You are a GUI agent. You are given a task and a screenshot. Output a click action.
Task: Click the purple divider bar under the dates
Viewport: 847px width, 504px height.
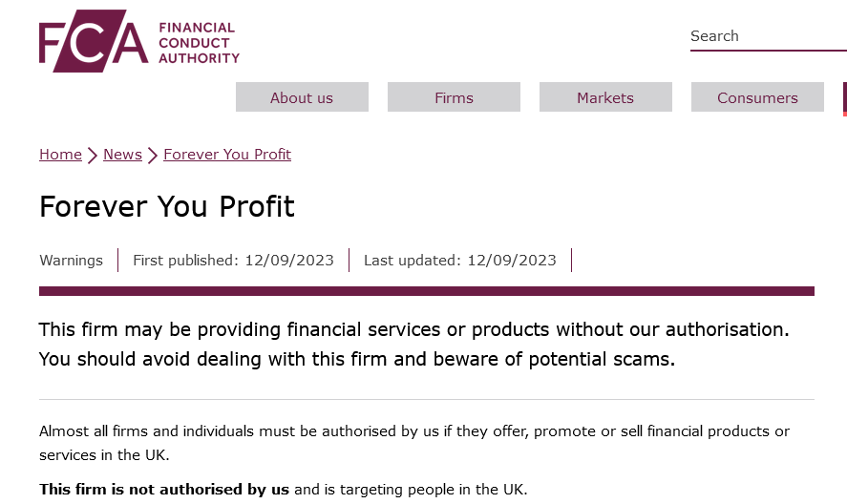(x=427, y=291)
